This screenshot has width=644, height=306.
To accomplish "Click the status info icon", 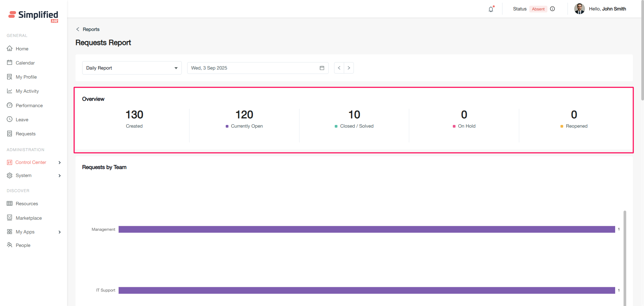I will click(552, 9).
